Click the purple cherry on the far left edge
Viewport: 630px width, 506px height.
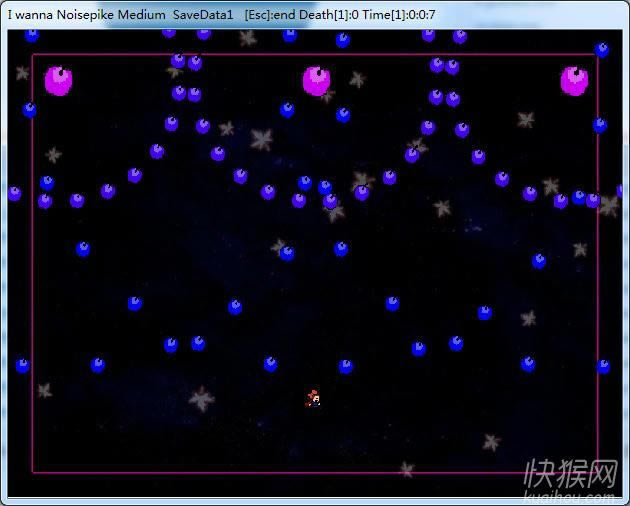point(14,193)
